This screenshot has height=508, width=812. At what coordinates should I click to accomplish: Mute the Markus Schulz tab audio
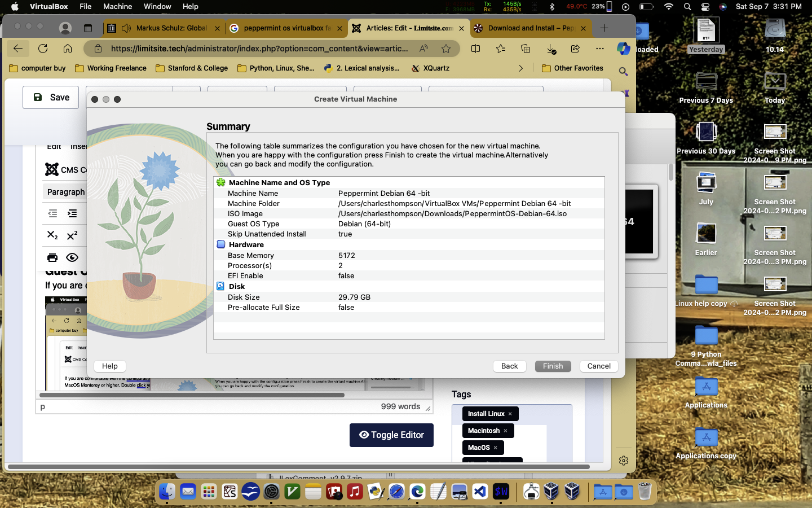tap(126, 28)
